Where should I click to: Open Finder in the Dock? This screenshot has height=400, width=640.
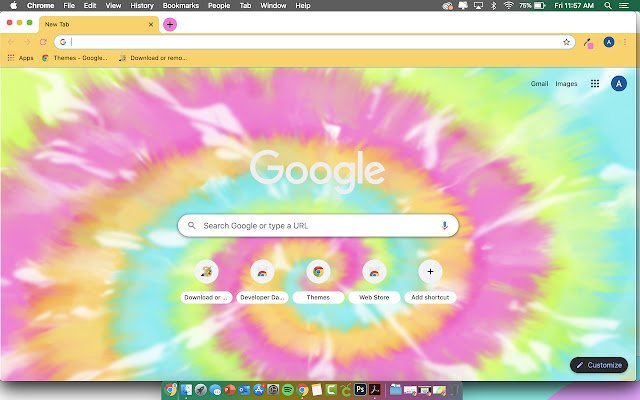186,390
